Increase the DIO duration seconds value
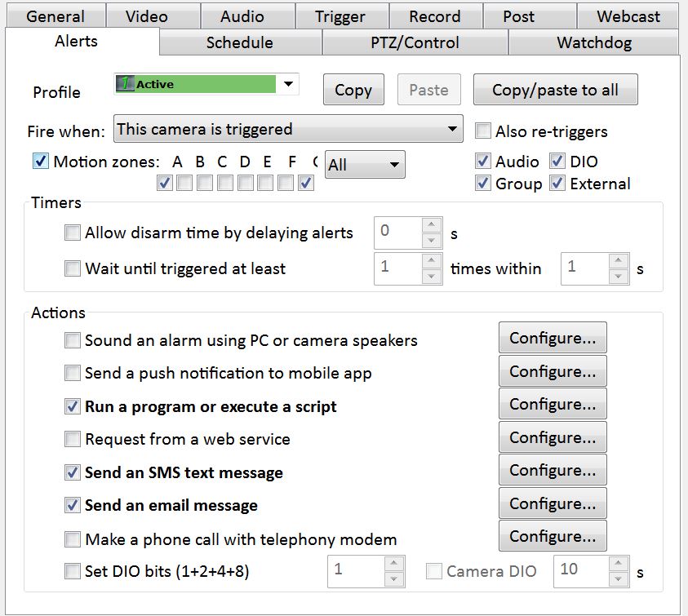Screen dimensions: 688x616 tap(619, 563)
